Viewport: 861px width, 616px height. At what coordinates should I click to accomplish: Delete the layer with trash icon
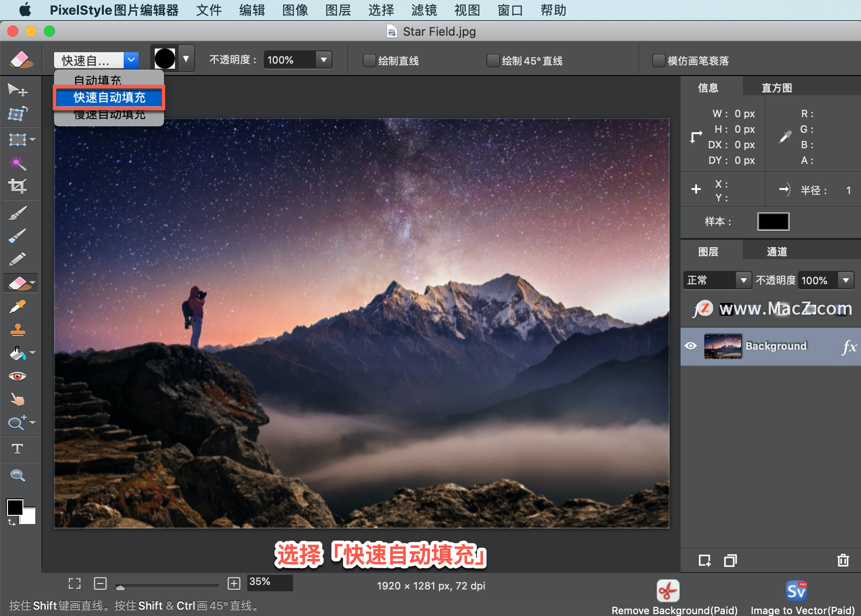[843, 560]
